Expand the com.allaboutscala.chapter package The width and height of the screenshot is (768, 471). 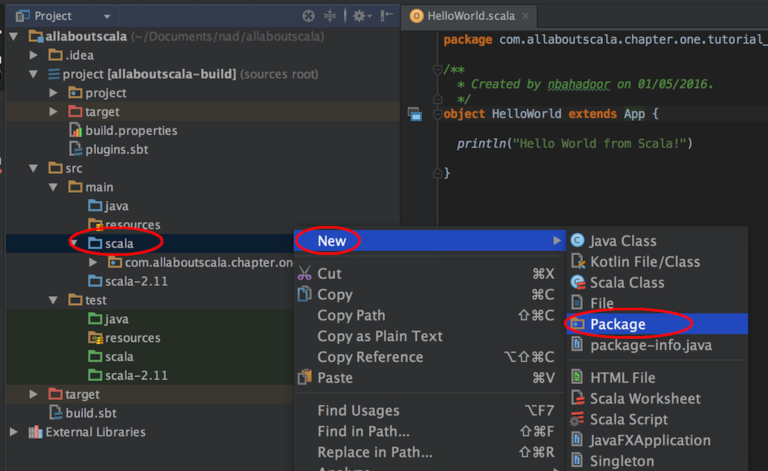coord(93,262)
